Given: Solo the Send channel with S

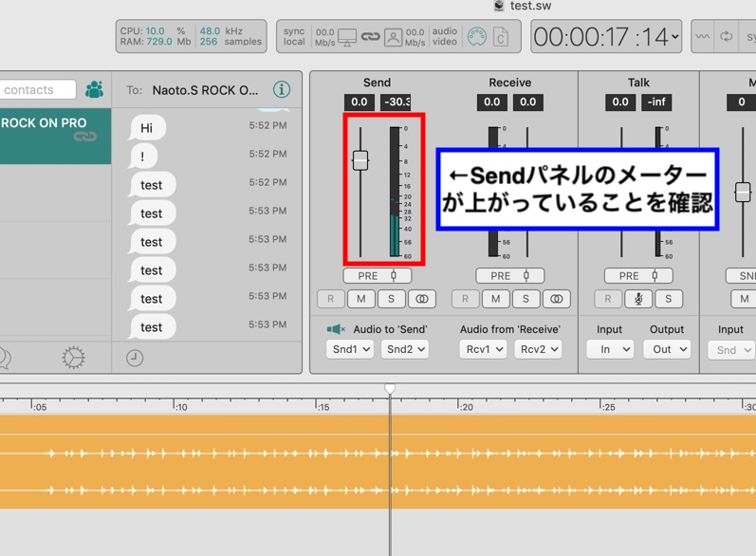Looking at the screenshot, I should pos(391,299).
